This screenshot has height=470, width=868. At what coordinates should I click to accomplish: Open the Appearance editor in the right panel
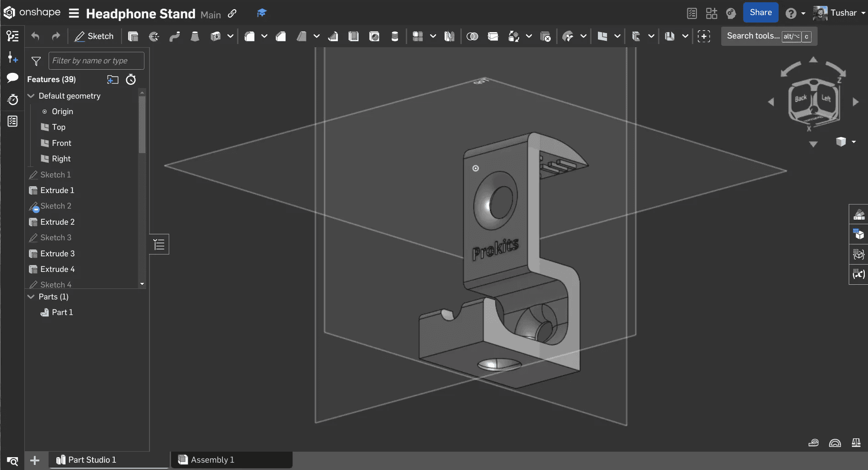click(858, 214)
